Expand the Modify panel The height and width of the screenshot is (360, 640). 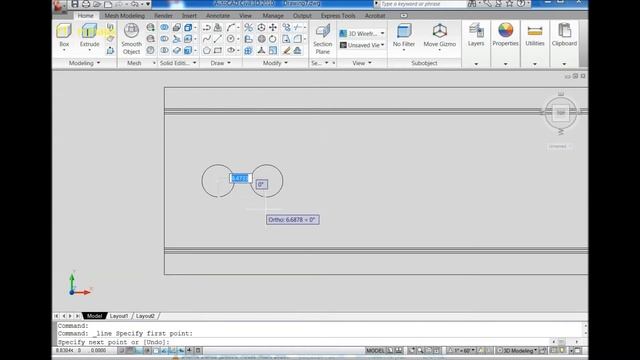pos(276,63)
